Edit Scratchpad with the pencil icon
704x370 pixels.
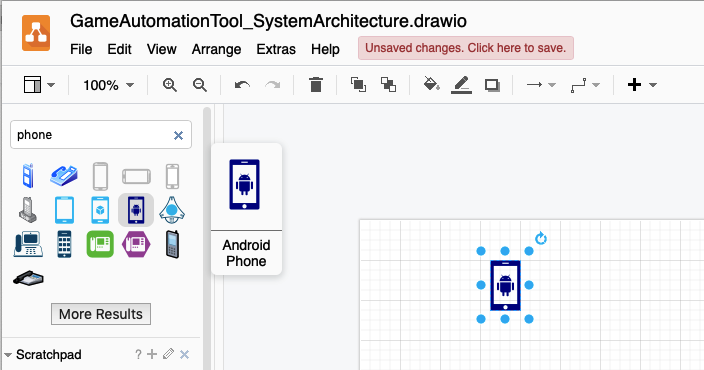168,354
